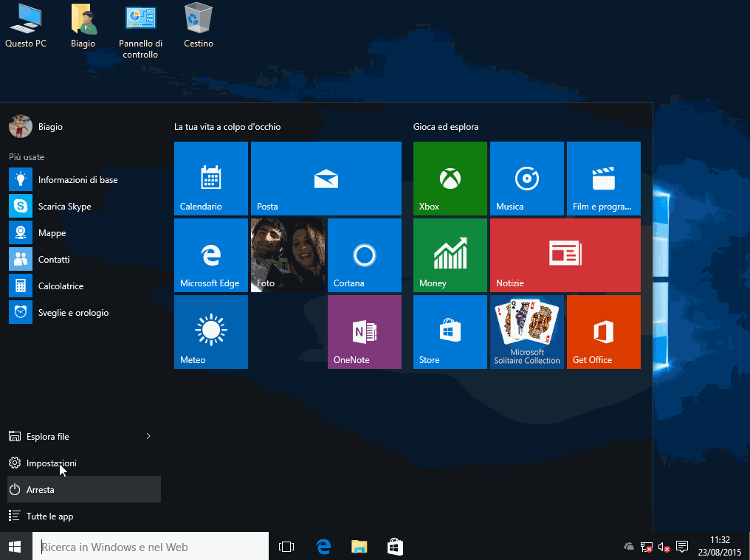Viewport: 750px width, 560px height.
Task: Launch Microsoft Solitaire Collection tile
Action: [x=526, y=332]
